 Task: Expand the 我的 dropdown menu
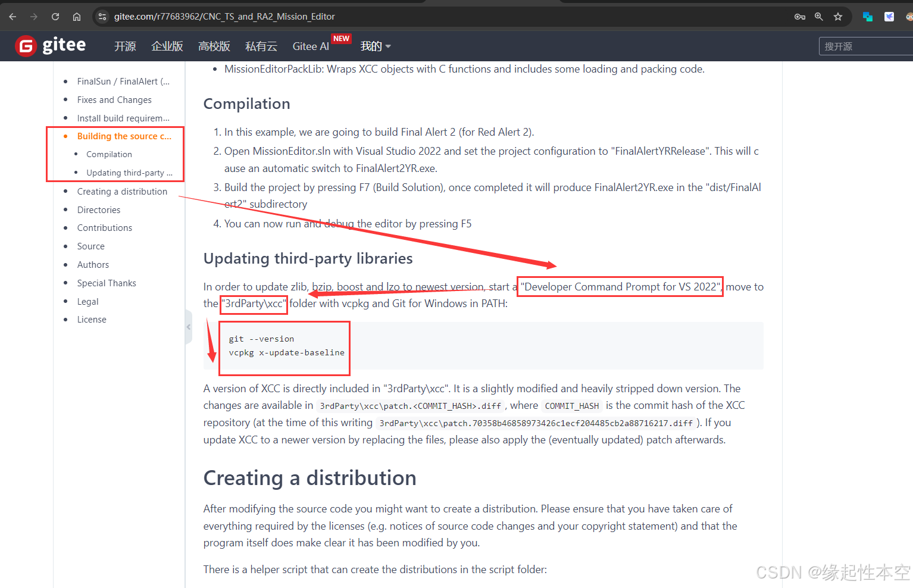[x=376, y=46]
